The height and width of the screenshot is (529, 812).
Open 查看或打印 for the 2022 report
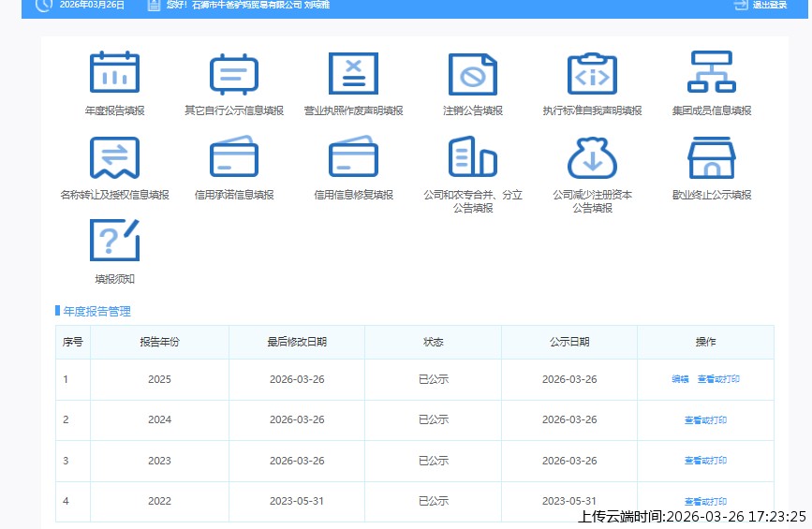(x=705, y=502)
